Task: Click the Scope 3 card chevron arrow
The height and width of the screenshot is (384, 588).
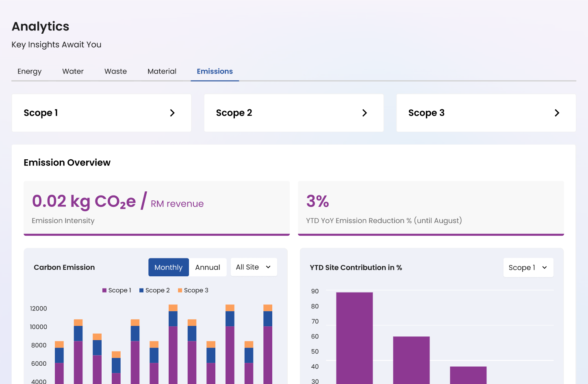Action: click(x=557, y=113)
